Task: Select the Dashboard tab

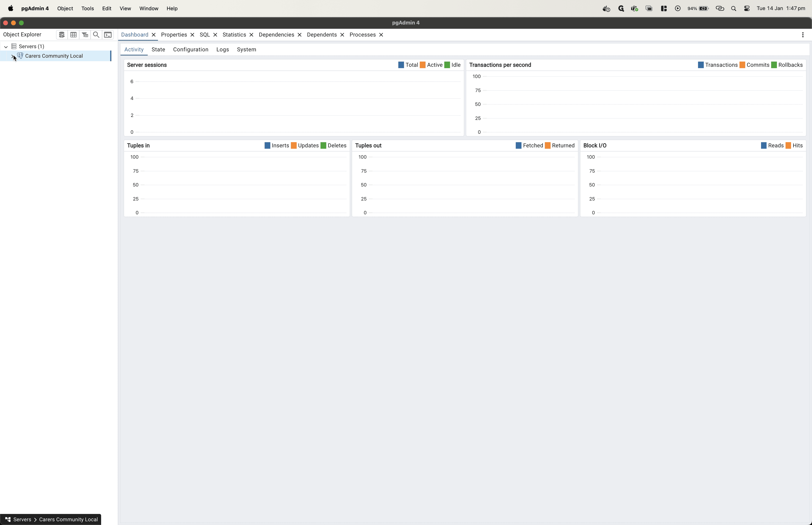Action: point(135,35)
